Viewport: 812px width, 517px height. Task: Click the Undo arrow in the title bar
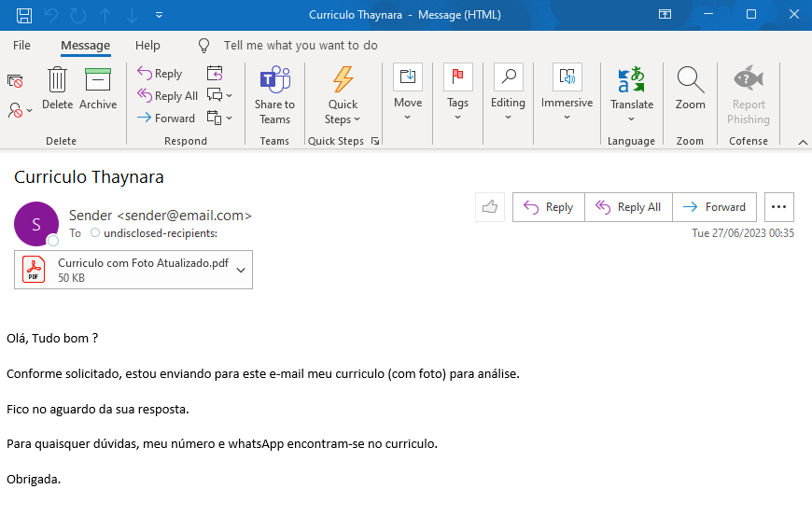pos(51,15)
